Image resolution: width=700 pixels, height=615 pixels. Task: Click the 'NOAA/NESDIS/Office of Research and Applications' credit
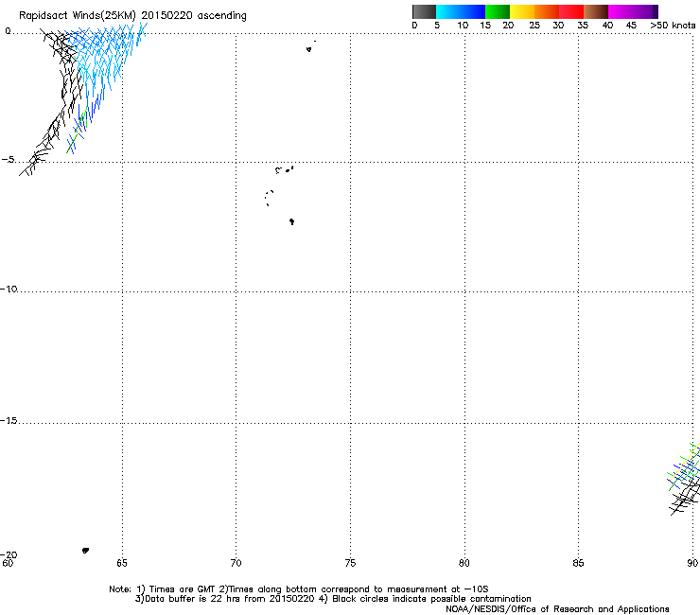tap(557, 609)
